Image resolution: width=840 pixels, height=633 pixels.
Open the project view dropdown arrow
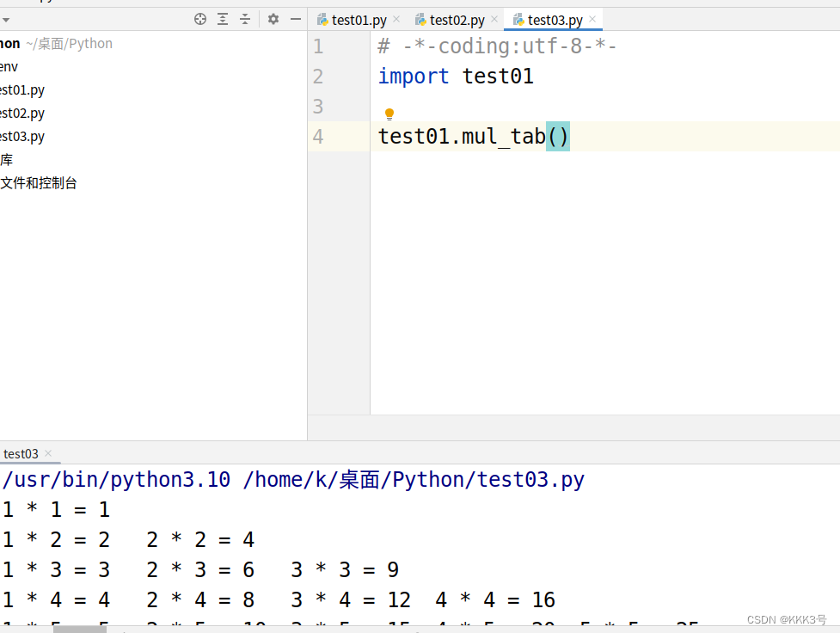(6, 21)
